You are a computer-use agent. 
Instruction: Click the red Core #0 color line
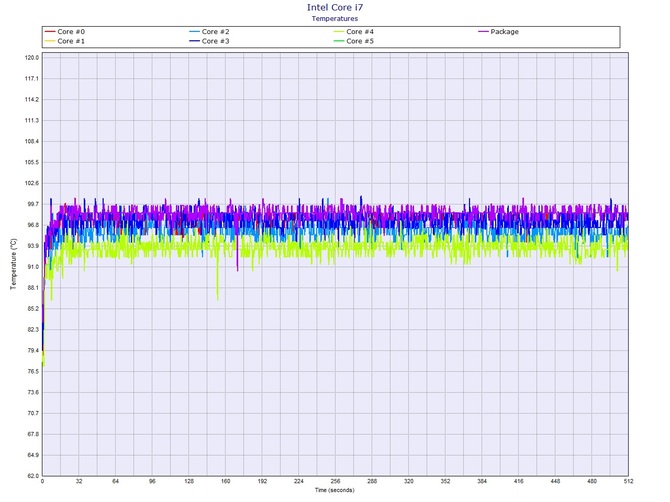(50, 32)
